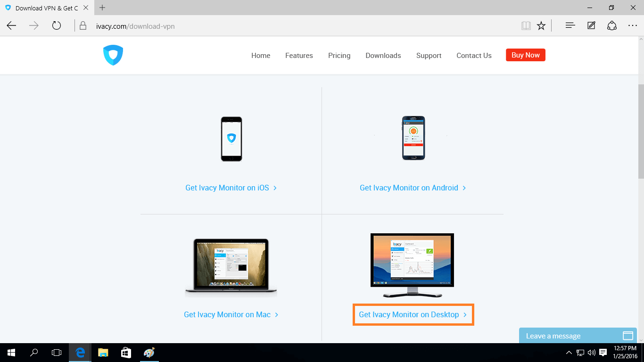Click the taskbar search magnifier
Image resolution: width=644 pixels, height=362 pixels.
tap(34, 353)
